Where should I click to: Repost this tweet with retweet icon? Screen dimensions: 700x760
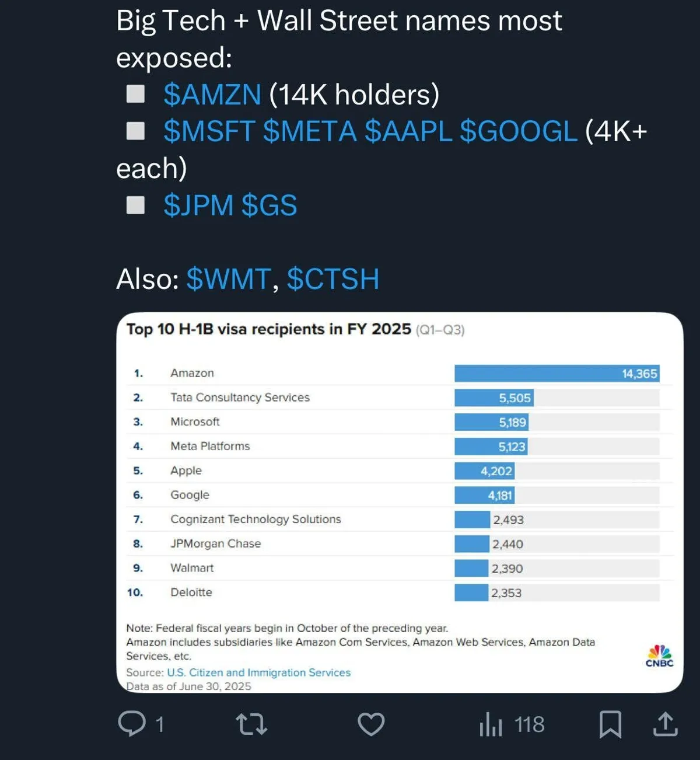[x=251, y=724]
